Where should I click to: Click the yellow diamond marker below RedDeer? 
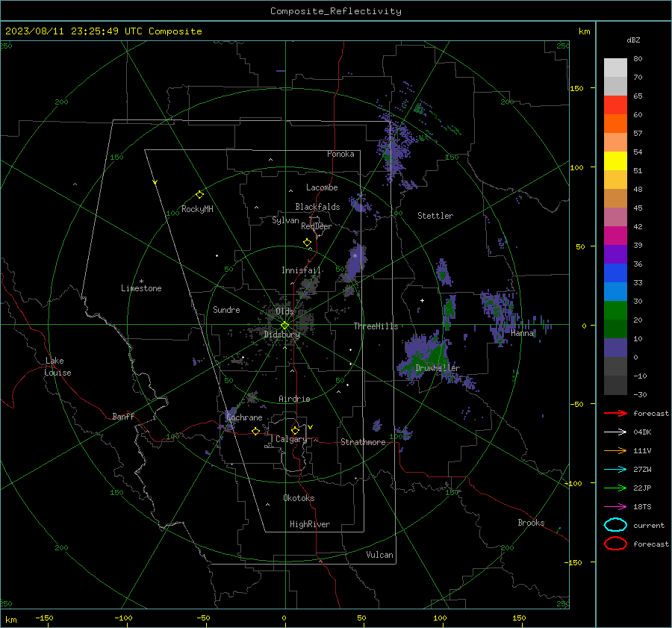[x=307, y=243]
